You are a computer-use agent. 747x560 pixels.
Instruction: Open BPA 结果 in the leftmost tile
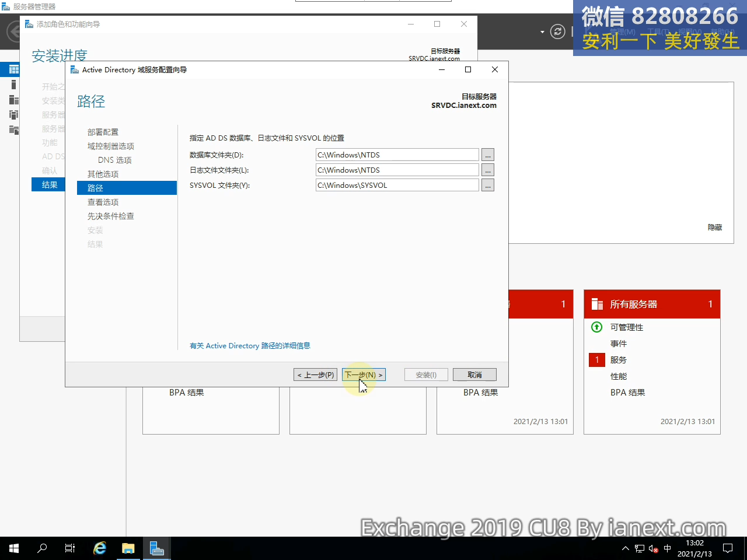[187, 393]
